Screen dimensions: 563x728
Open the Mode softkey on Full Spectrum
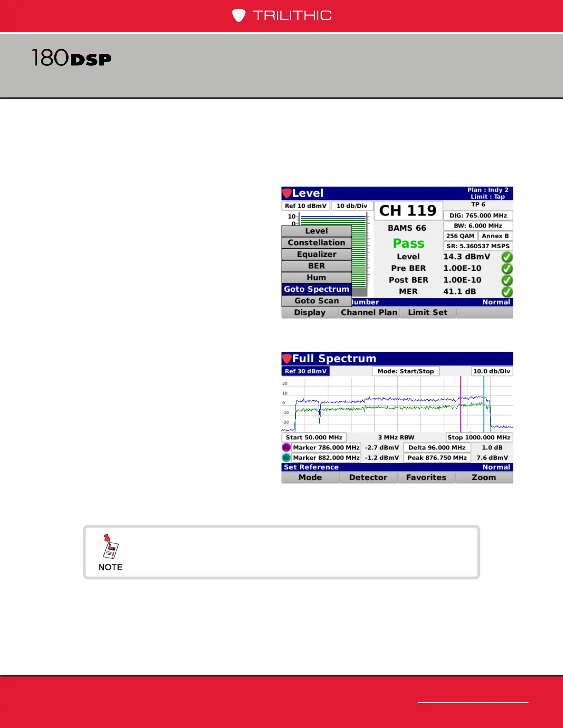pos(310,478)
